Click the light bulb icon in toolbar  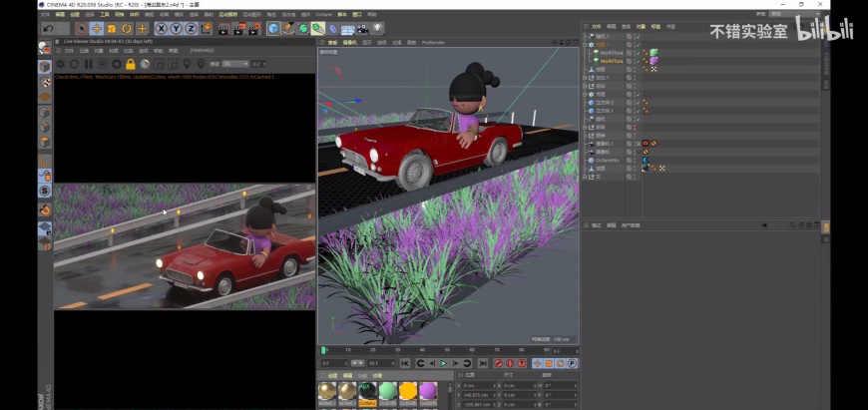(x=378, y=29)
